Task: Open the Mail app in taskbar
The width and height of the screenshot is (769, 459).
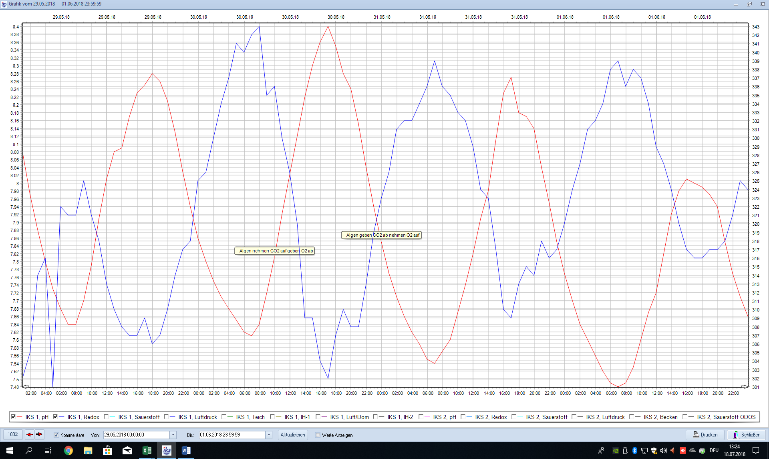Action: (127, 451)
